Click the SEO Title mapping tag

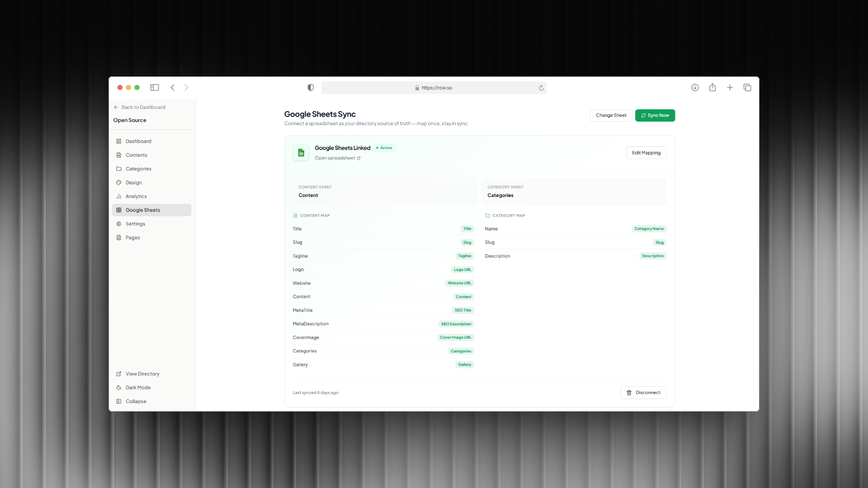(x=463, y=310)
